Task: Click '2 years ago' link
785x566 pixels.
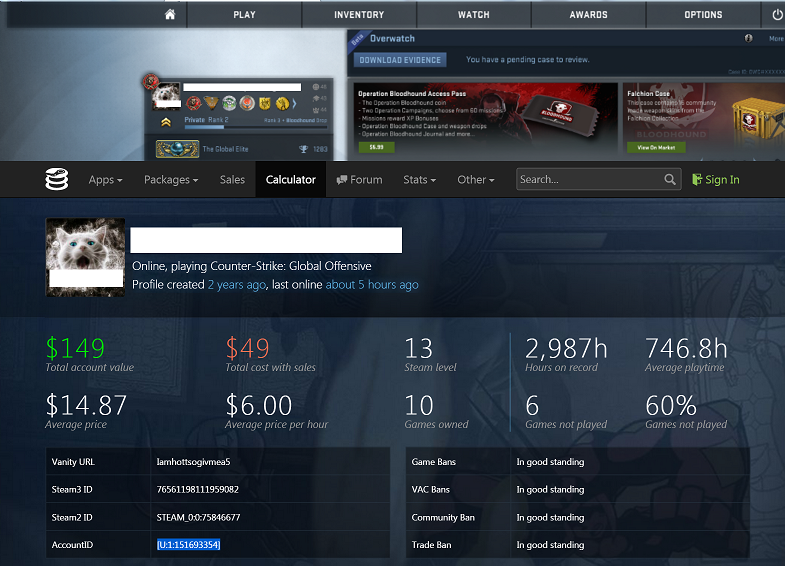Action: click(236, 284)
